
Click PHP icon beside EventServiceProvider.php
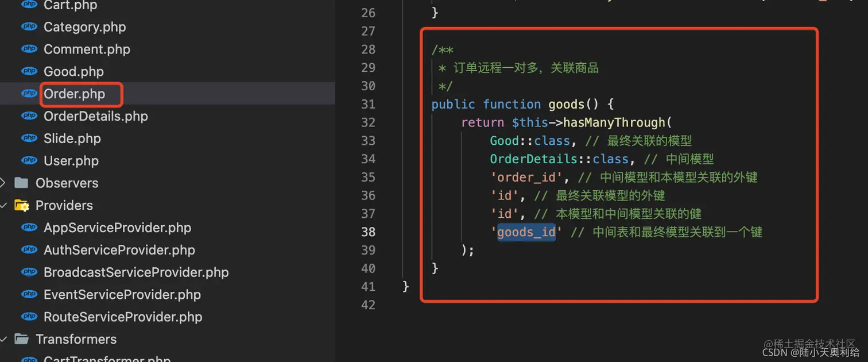(29, 295)
